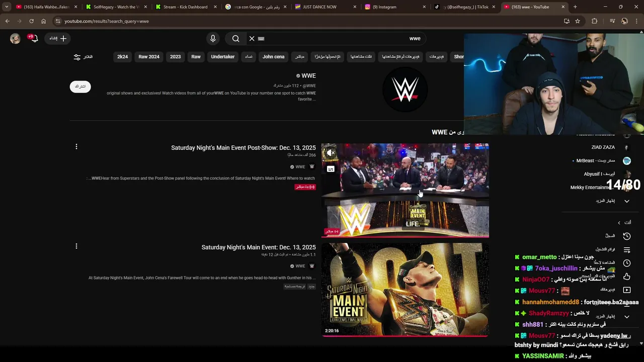Add a new browser tab
Viewport: 644px width, 362px height.
tap(575, 7)
